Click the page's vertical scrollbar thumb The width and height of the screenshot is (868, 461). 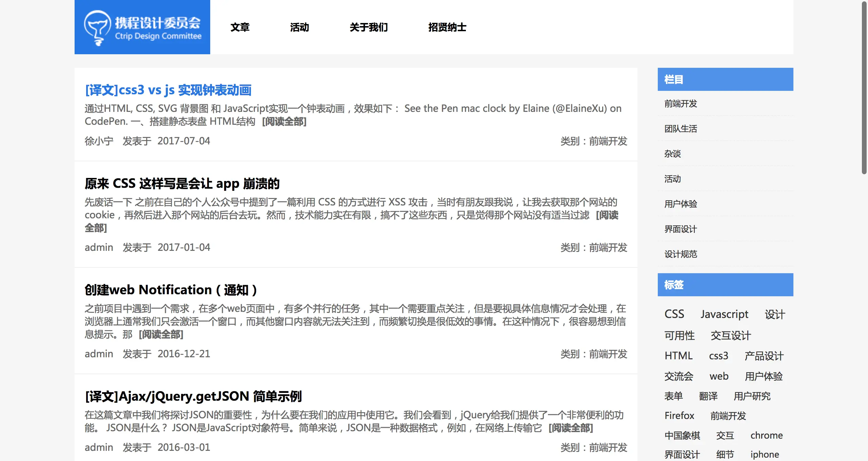tap(864, 88)
